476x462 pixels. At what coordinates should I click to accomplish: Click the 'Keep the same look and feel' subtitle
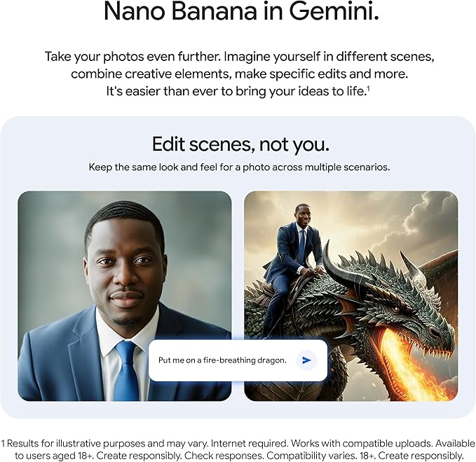coord(239,168)
